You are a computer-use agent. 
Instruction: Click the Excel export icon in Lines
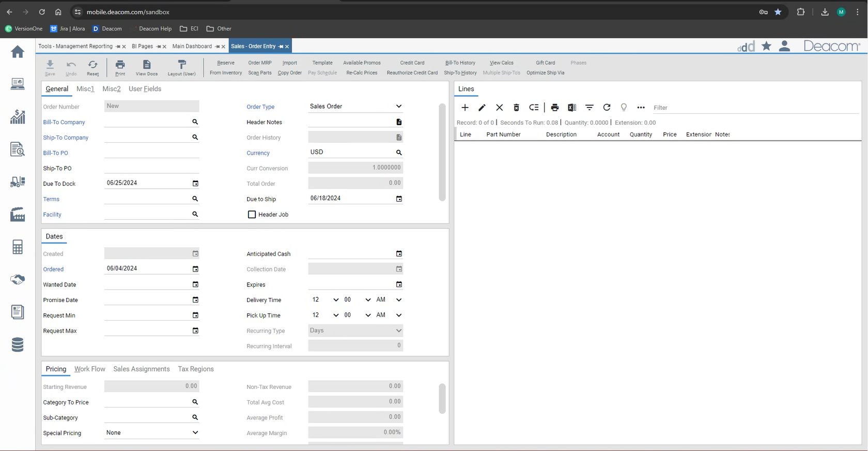click(x=572, y=108)
